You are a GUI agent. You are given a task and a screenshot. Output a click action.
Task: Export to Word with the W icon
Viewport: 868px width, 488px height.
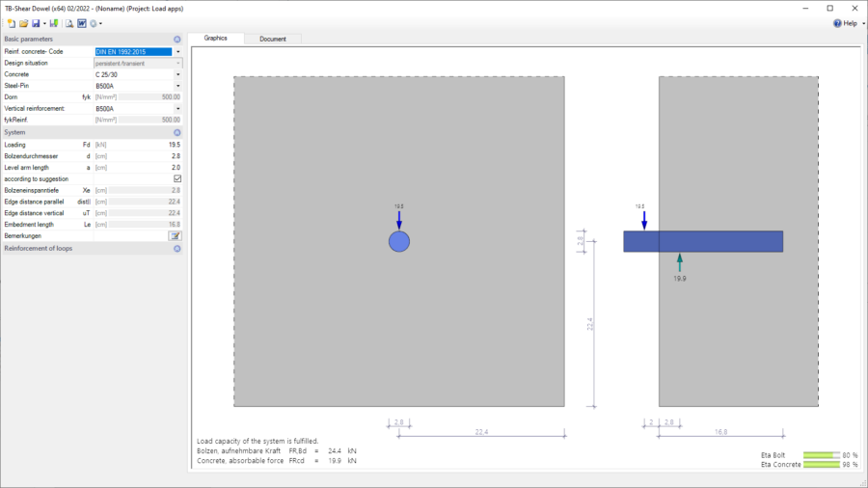point(82,23)
